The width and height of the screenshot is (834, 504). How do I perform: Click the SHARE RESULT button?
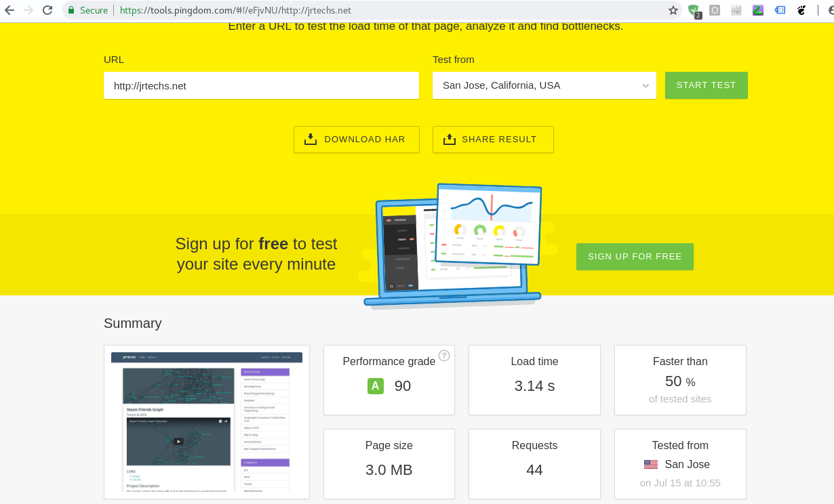493,140
